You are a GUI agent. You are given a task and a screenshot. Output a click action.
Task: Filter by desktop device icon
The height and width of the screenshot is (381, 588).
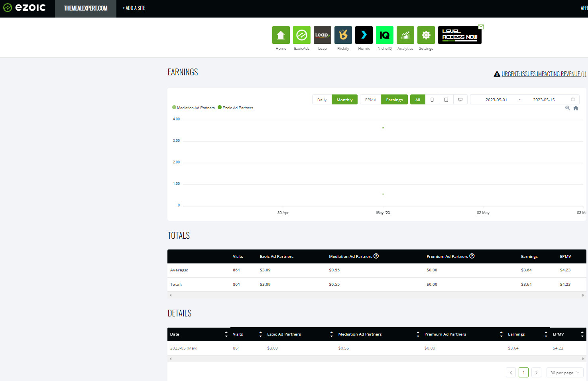pos(460,100)
